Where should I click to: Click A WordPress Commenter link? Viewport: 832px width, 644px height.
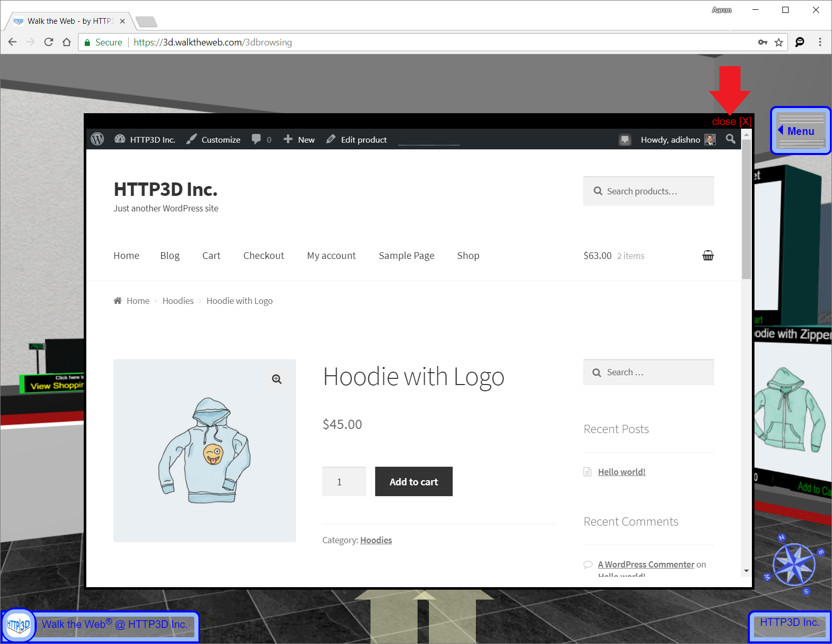[646, 564]
